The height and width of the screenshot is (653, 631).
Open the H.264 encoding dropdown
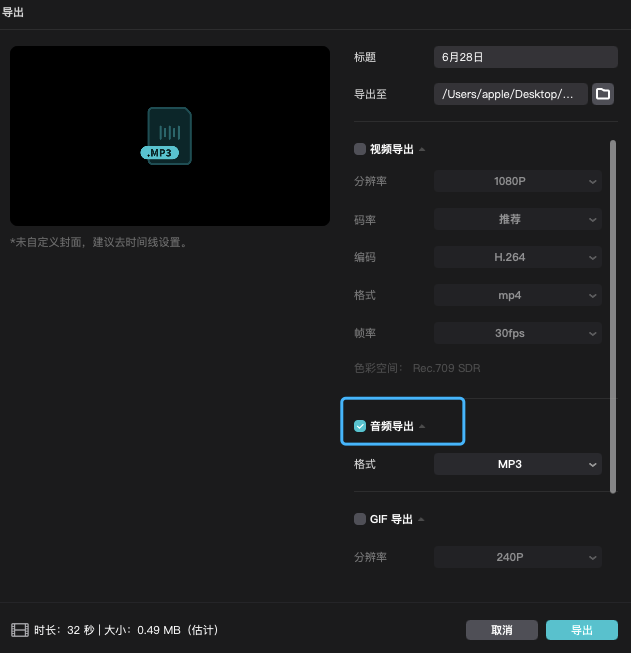(x=518, y=257)
